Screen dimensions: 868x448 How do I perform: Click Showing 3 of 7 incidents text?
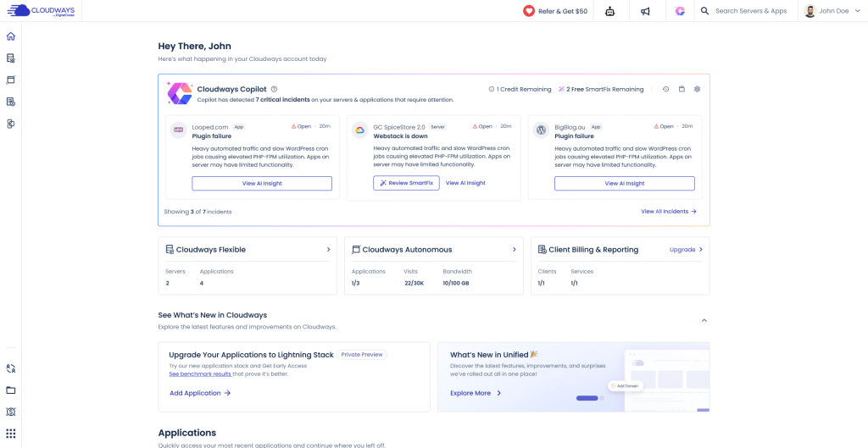(198, 211)
